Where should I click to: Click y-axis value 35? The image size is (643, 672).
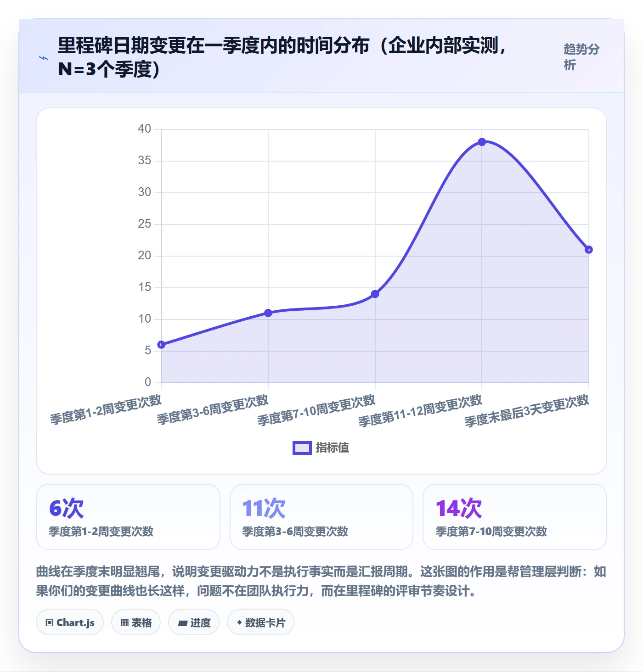(145, 161)
